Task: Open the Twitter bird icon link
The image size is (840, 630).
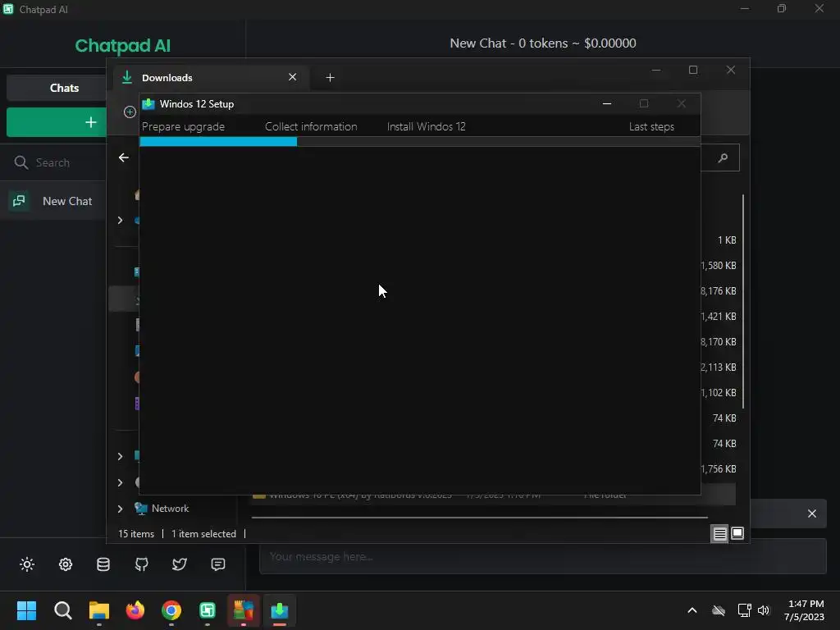Action: tap(180, 564)
